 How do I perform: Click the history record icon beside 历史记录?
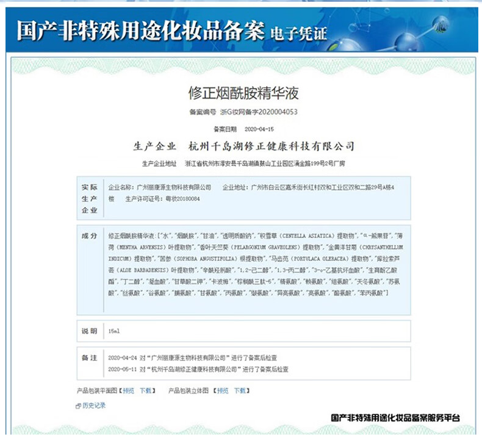click(x=78, y=406)
